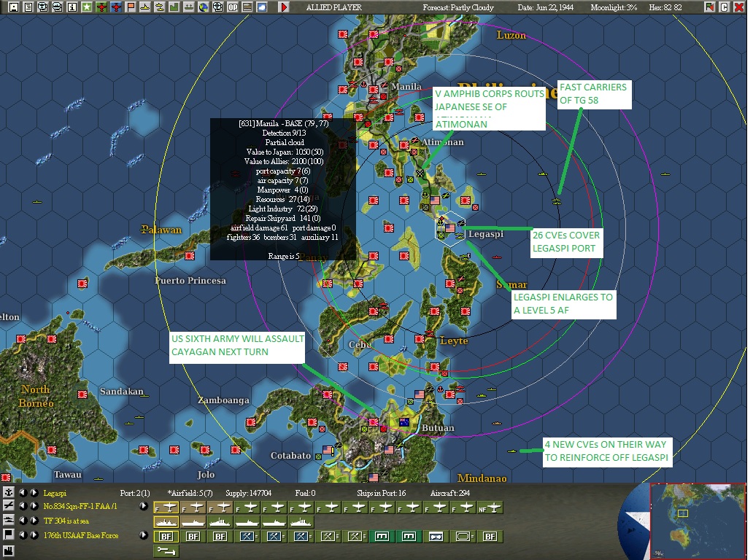Click the information 'i' toolbar icon
The width and height of the screenshot is (753, 560).
pos(72,7)
